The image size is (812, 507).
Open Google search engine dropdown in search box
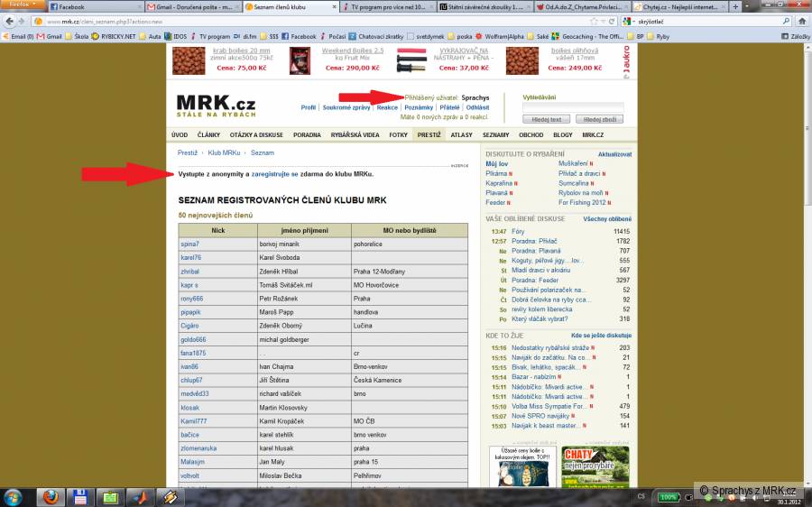(x=629, y=22)
